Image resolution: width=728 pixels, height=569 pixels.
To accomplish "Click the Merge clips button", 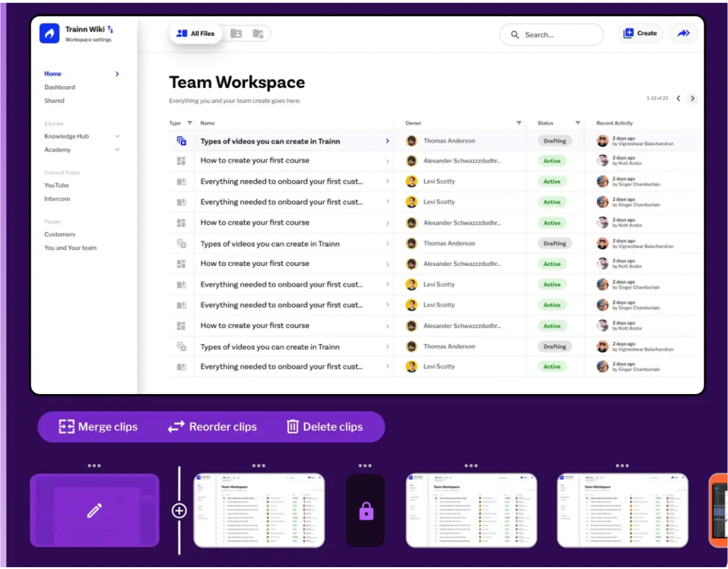I will [x=98, y=427].
